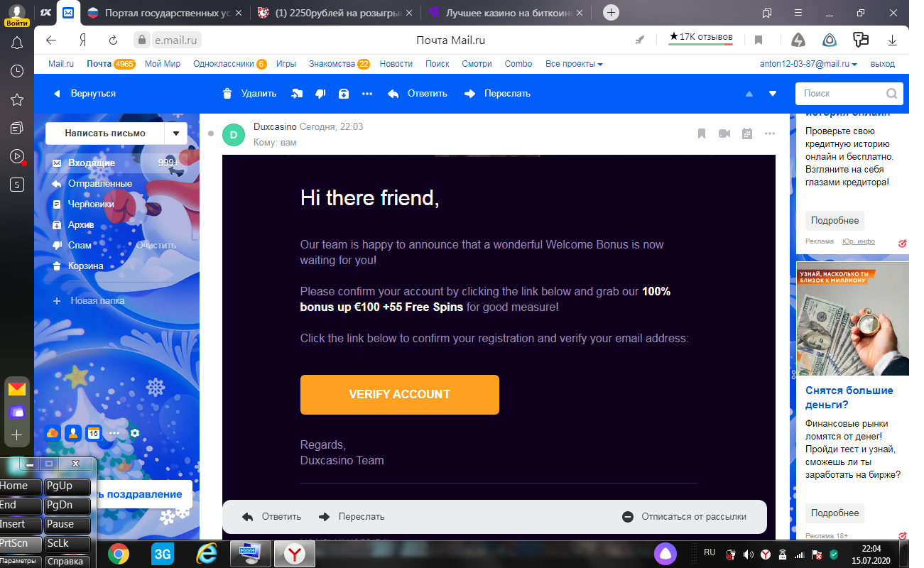Click the dollar bills ad thumbnail
Screen dimensions: 924x568
(852, 319)
